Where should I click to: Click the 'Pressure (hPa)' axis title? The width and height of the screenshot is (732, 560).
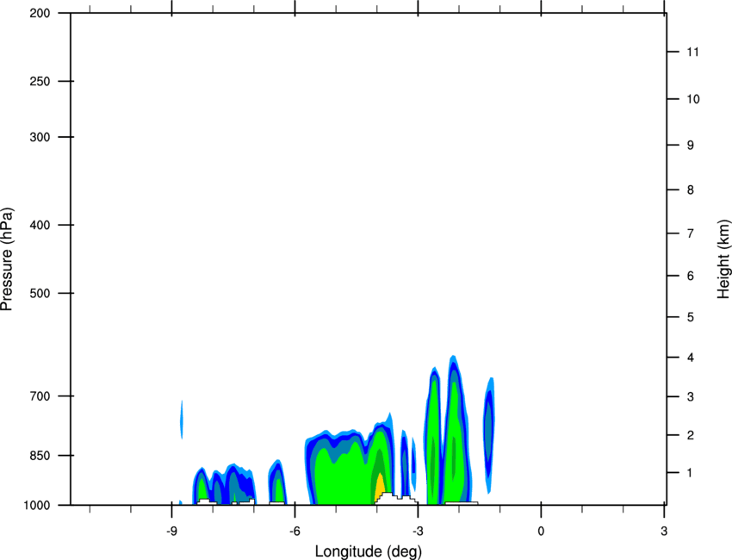click(x=7, y=259)
